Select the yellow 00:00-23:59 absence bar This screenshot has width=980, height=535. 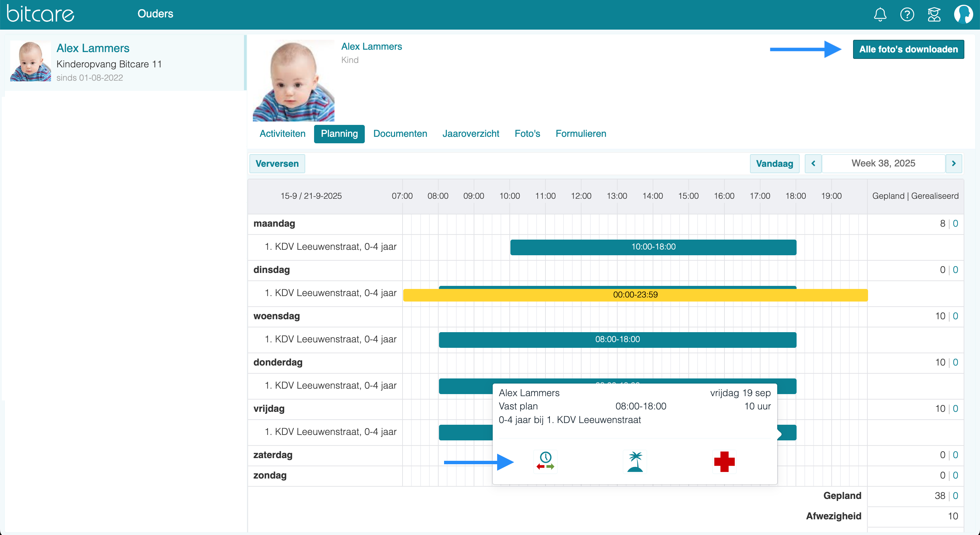635,295
